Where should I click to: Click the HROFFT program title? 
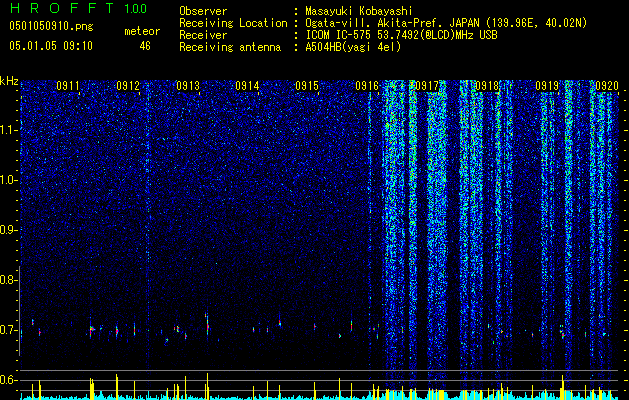click(x=62, y=8)
